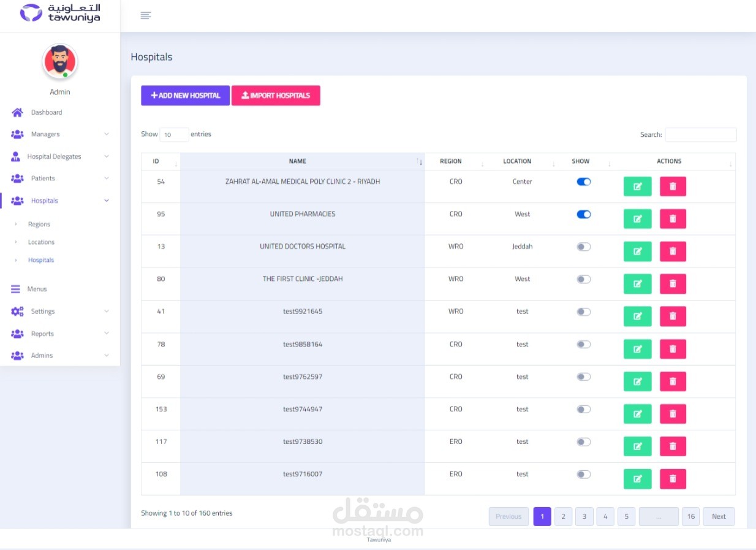756x550 pixels.
Task: Edit the UNITED DOCTORS HOSPITAL entry
Action: point(637,251)
